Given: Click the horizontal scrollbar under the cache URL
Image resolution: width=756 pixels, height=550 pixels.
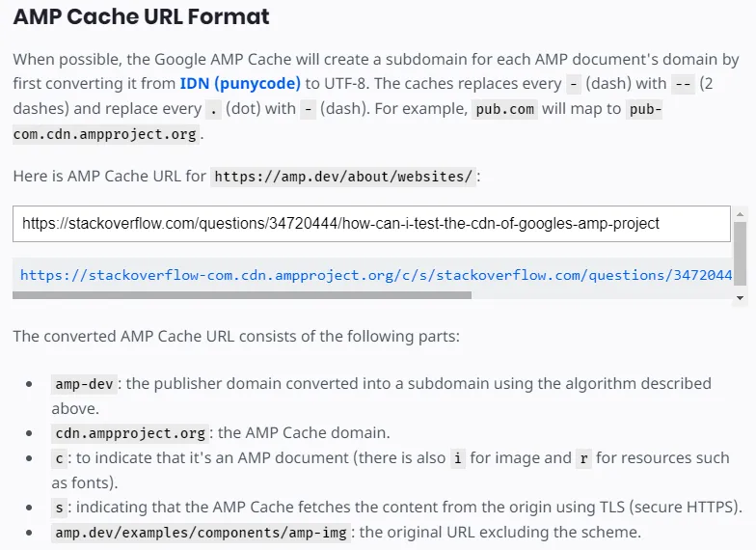Looking at the screenshot, I should pyautogui.click(x=241, y=295).
